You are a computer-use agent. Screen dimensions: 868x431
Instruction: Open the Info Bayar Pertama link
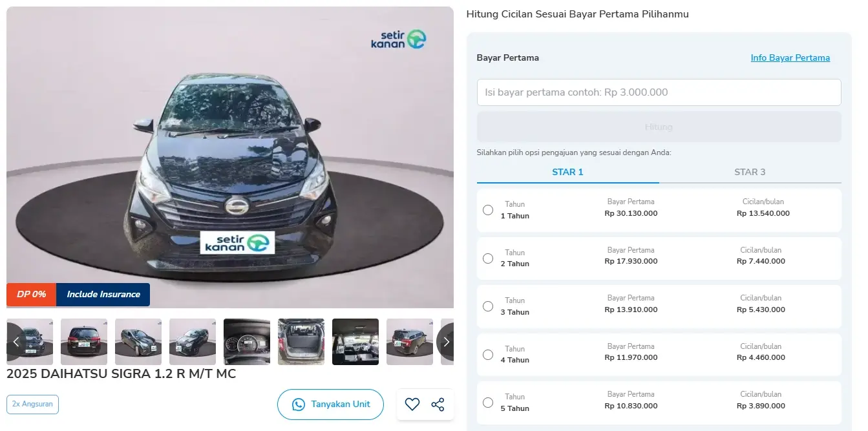790,58
